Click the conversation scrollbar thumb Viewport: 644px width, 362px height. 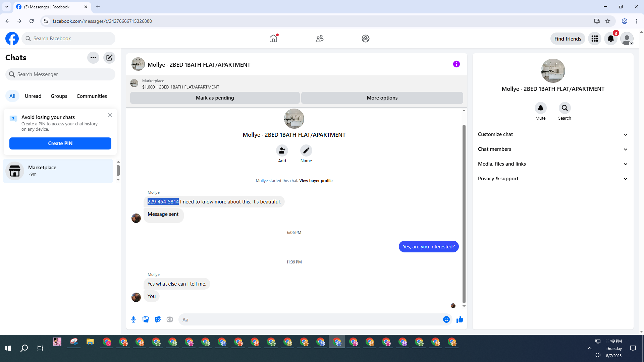464,215
